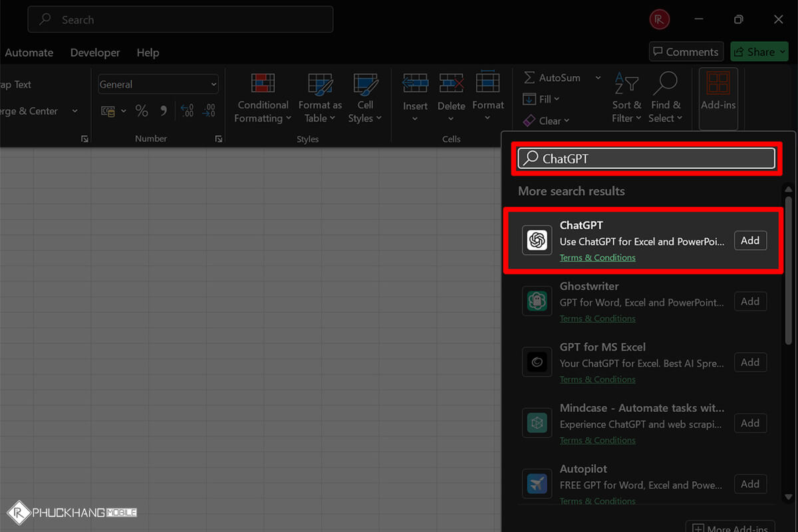
Task: Open the Fill options
Action: point(541,99)
